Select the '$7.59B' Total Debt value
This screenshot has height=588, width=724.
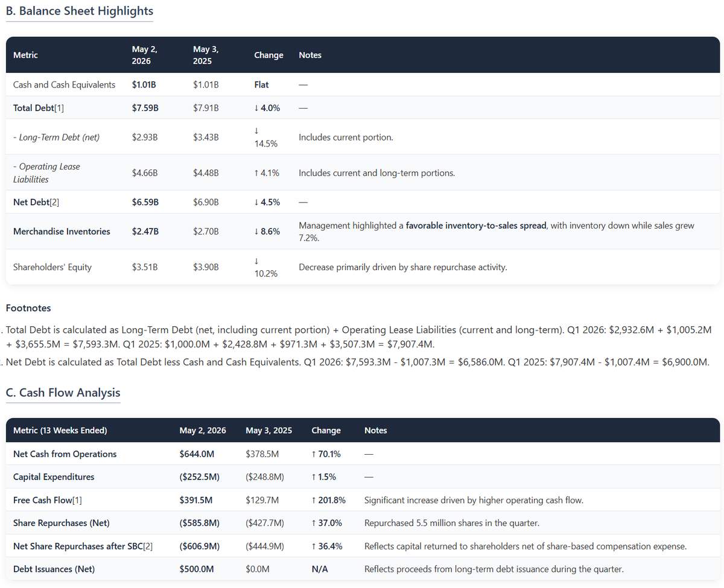click(x=145, y=108)
